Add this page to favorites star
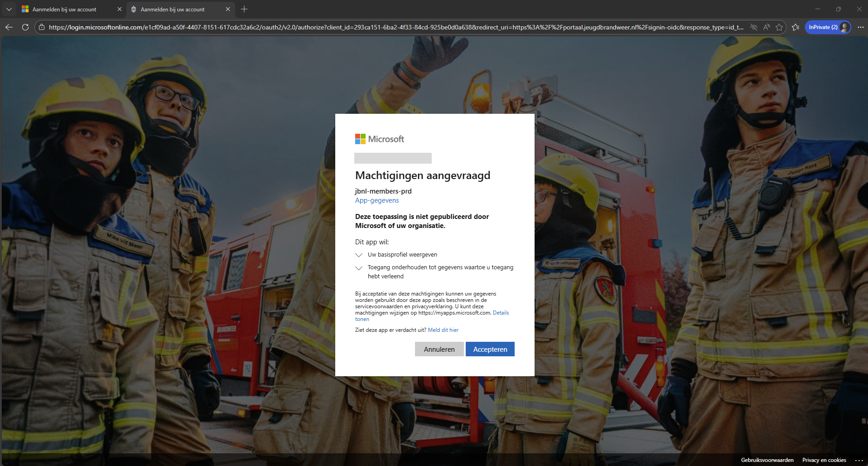 point(779,27)
